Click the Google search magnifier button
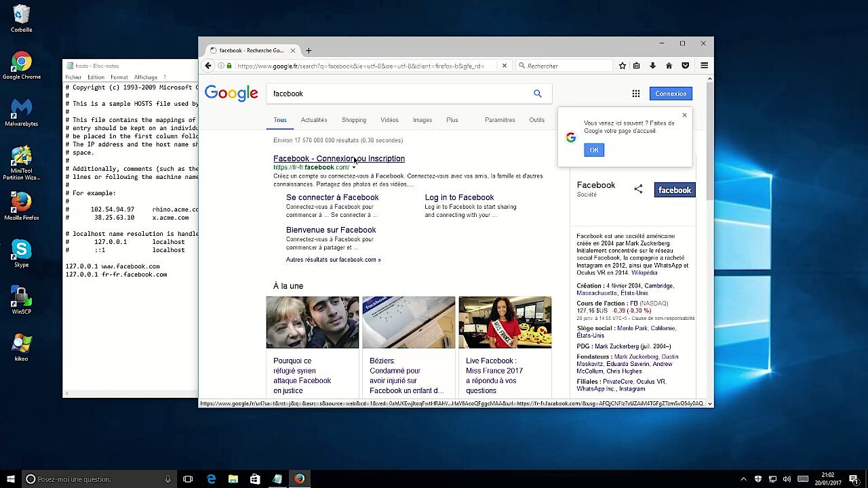The width and height of the screenshot is (868, 488). (538, 94)
